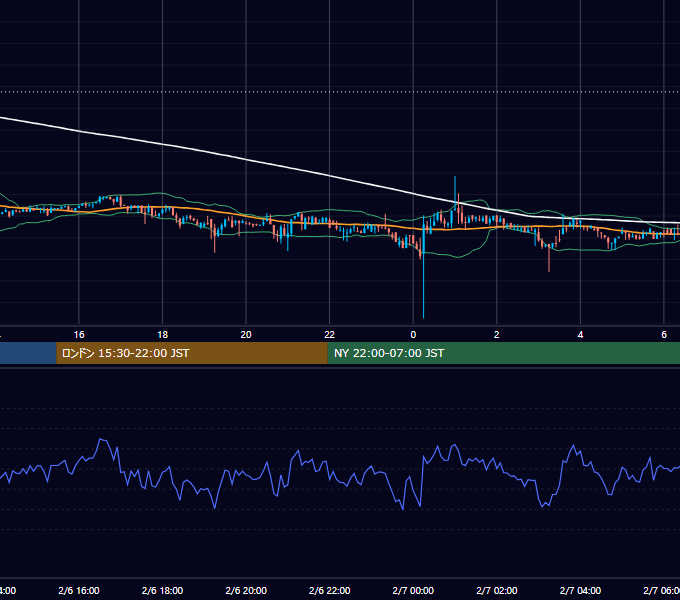Click the upper axis label 20
The height and width of the screenshot is (600, 680).
[x=246, y=335]
